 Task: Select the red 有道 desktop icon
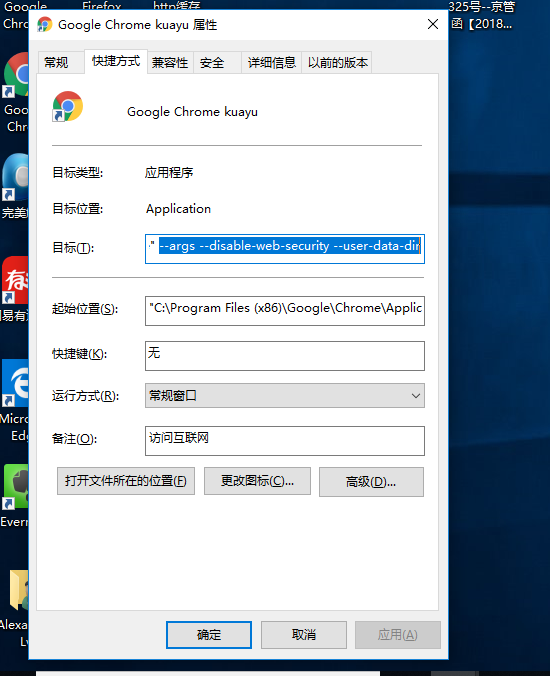[x=15, y=280]
